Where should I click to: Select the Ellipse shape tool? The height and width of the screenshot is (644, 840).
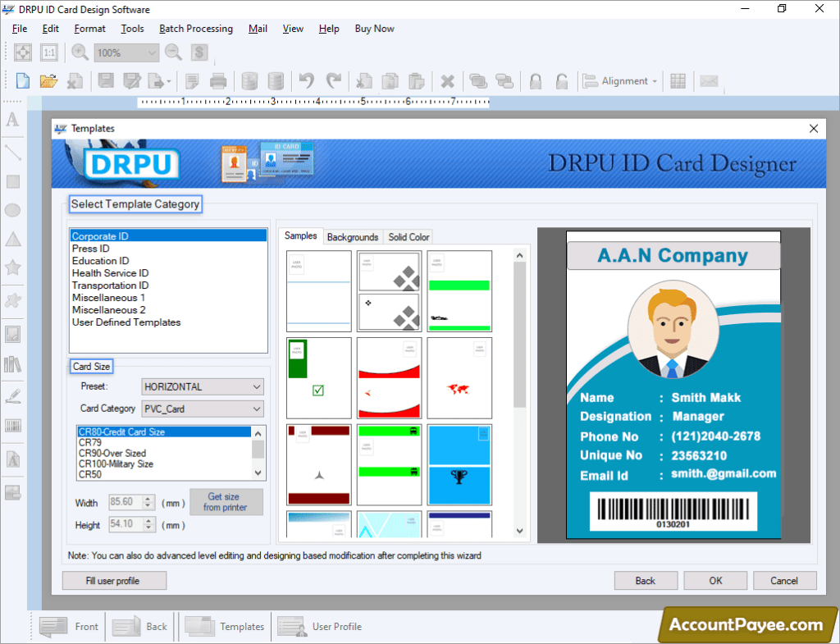click(x=12, y=211)
